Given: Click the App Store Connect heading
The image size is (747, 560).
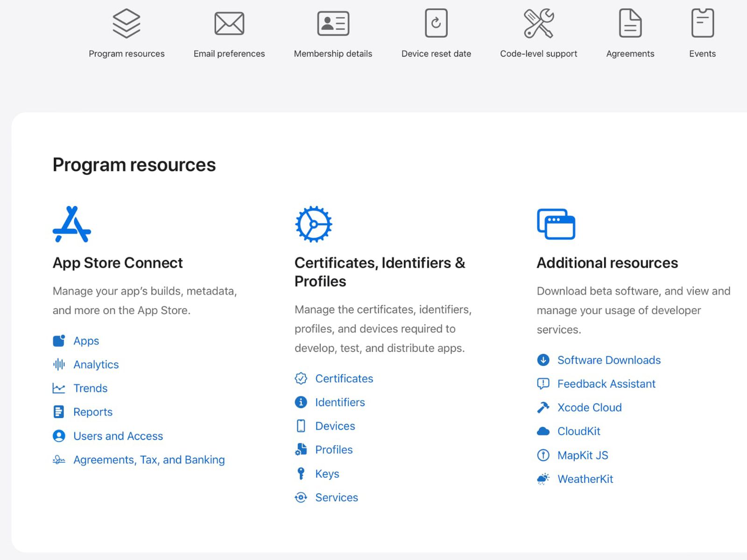Looking at the screenshot, I should click(x=117, y=263).
